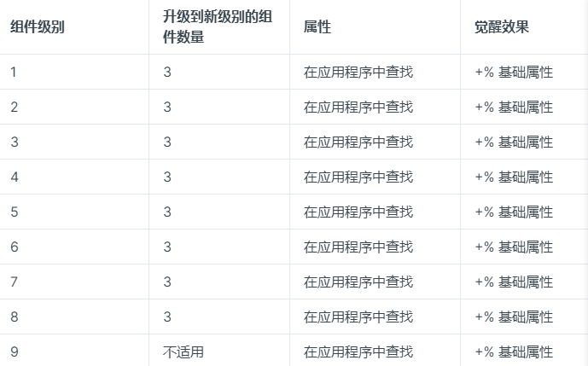588x366 pixels.
Task: Click component level 1 cell
Action: click(14, 73)
